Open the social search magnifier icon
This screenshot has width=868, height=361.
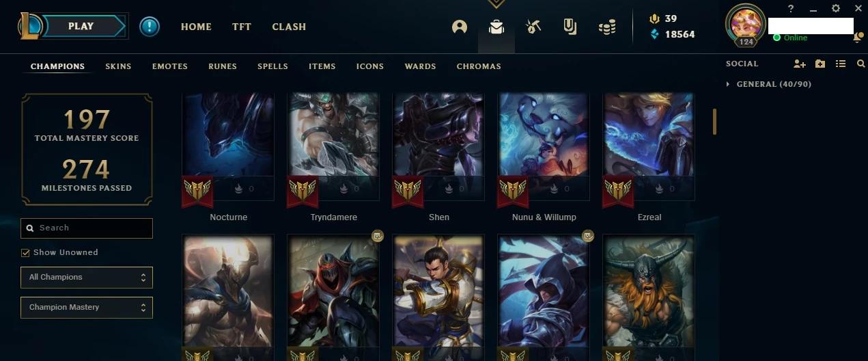860,64
